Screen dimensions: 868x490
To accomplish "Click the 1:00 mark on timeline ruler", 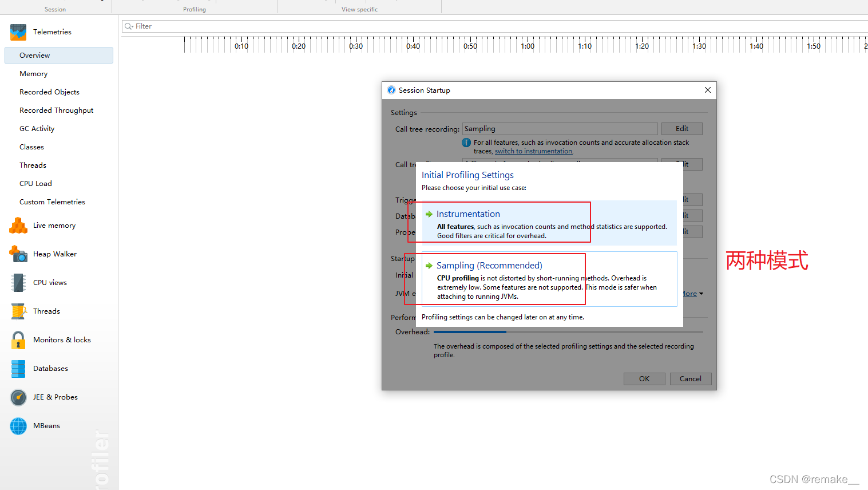I will [x=528, y=46].
